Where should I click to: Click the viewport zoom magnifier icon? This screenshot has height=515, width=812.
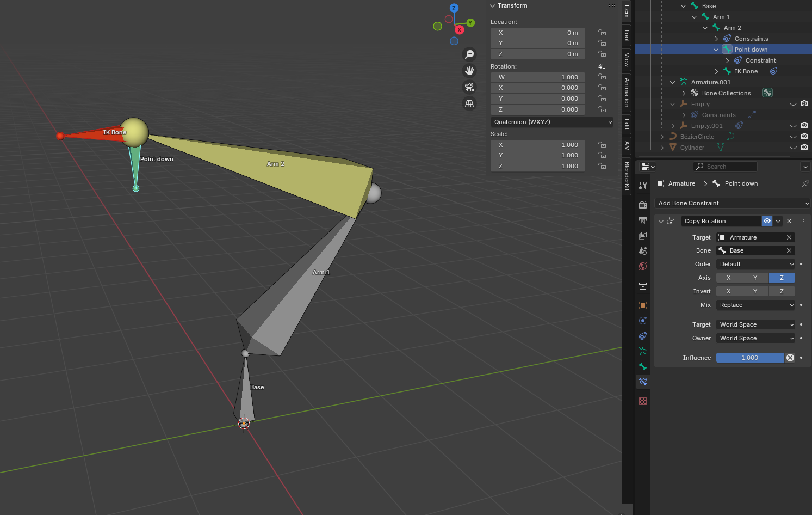469,54
